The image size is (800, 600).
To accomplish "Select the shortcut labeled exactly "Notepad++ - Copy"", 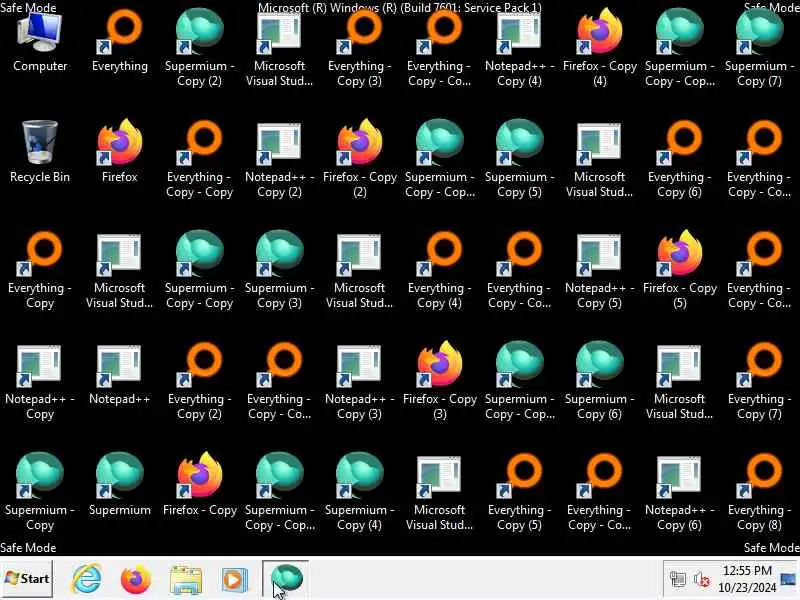I will (x=40, y=382).
